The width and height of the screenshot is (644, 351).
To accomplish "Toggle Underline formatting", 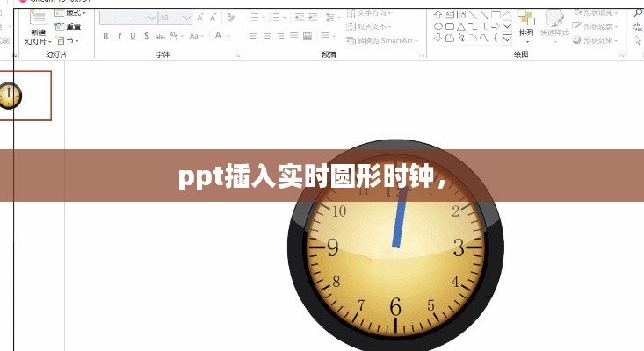I will (x=133, y=36).
